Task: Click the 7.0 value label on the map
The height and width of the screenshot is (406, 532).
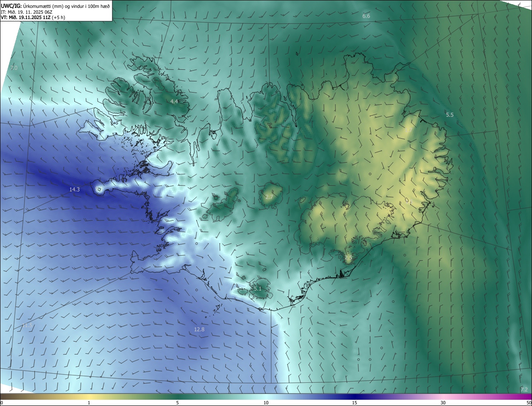Action: tap(14, 68)
